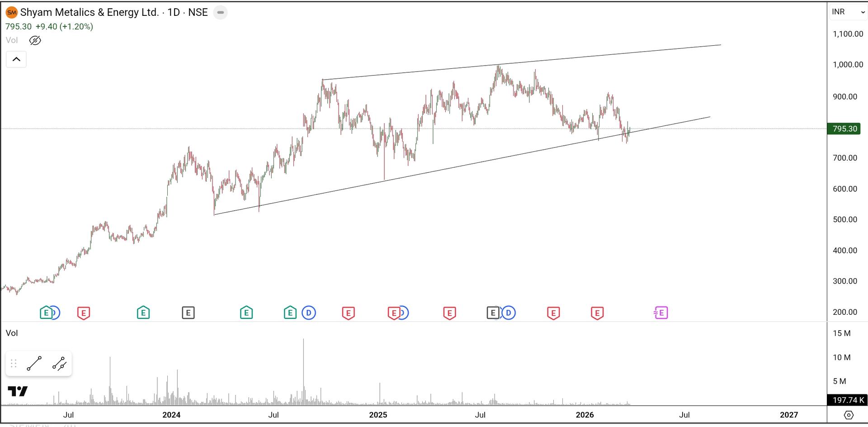Screen dimensions: 868x427
Task: Click the 197.74 K volume value tag
Action: click(847, 400)
